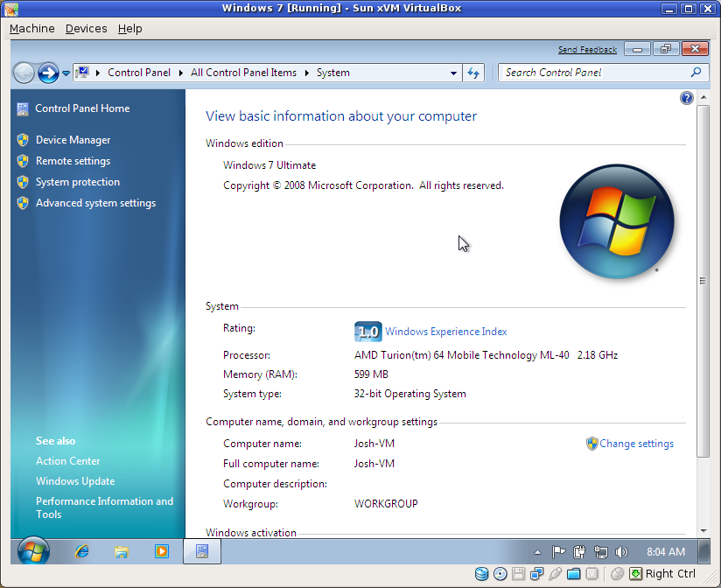This screenshot has width=721, height=588.
Task: Open the Devices menu
Action: (x=86, y=28)
